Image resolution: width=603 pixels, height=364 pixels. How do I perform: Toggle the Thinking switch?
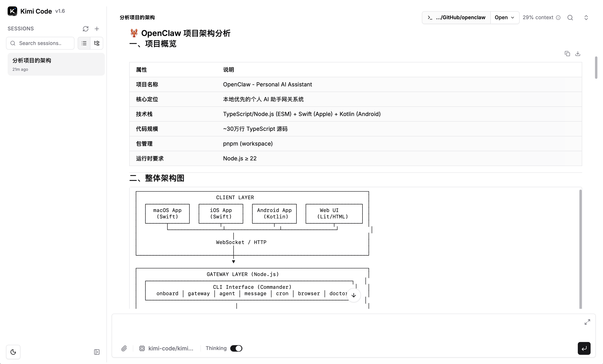click(236, 348)
